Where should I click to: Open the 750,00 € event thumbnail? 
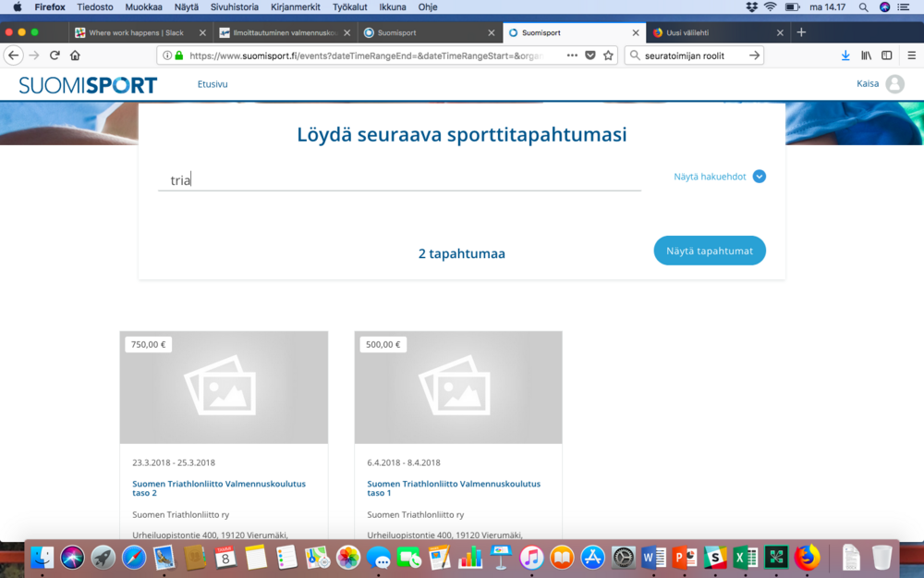[224, 387]
